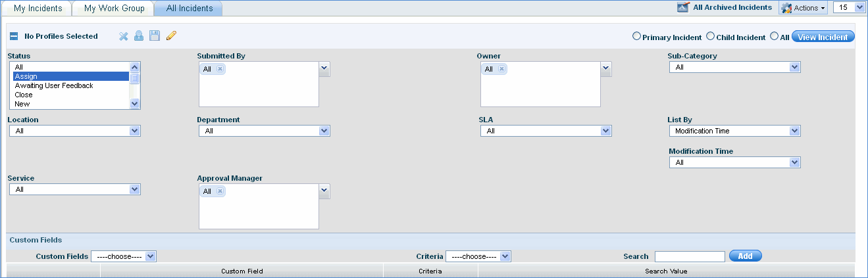The image size is (868, 278).
Task: Click the custom fields Search text box
Action: pyautogui.click(x=689, y=256)
